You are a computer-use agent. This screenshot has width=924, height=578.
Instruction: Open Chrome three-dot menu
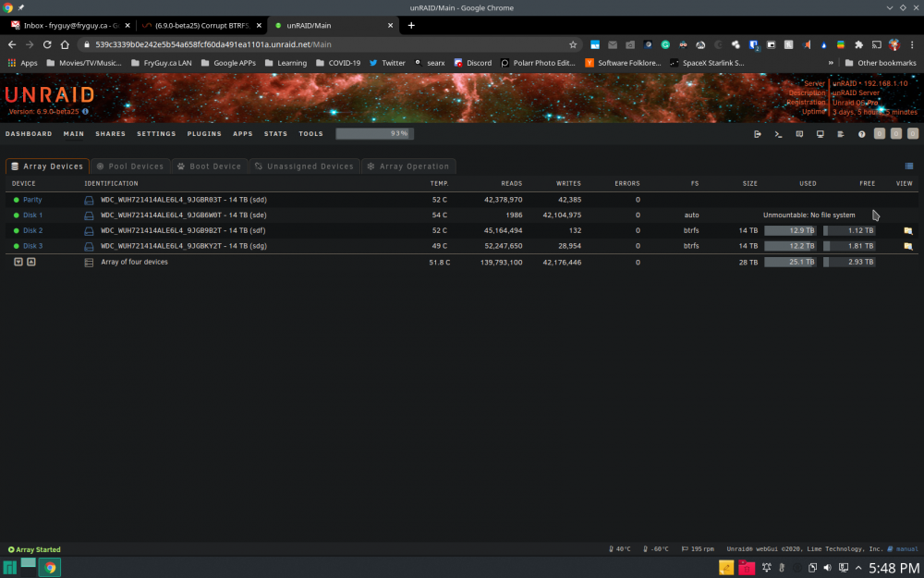click(x=912, y=44)
